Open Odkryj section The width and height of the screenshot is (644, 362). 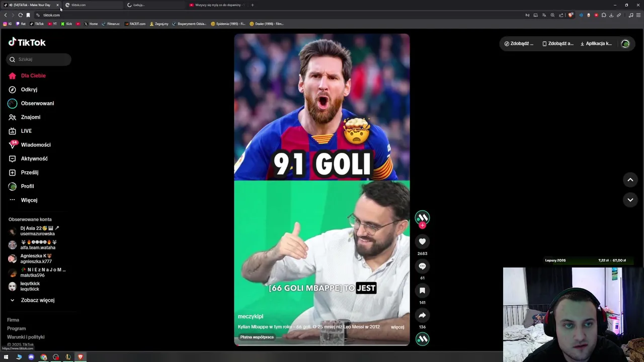pos(23,89)
